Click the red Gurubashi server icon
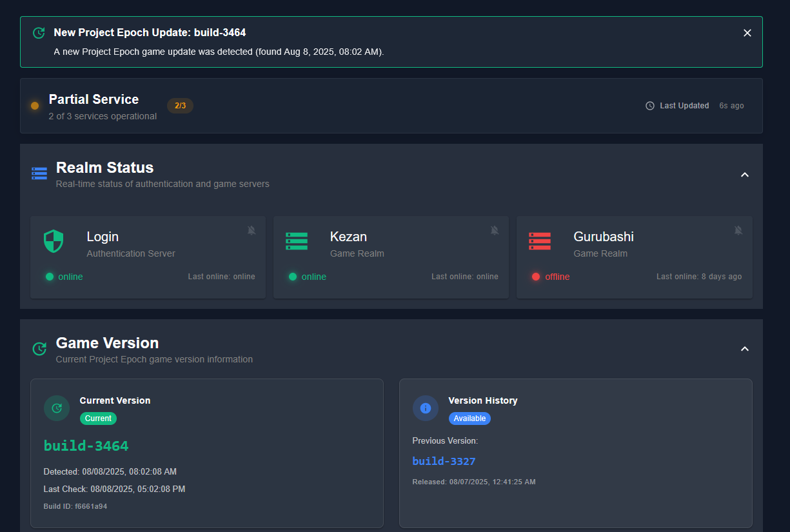The height and width of the screenshot is (532, 790). (540, 241)
